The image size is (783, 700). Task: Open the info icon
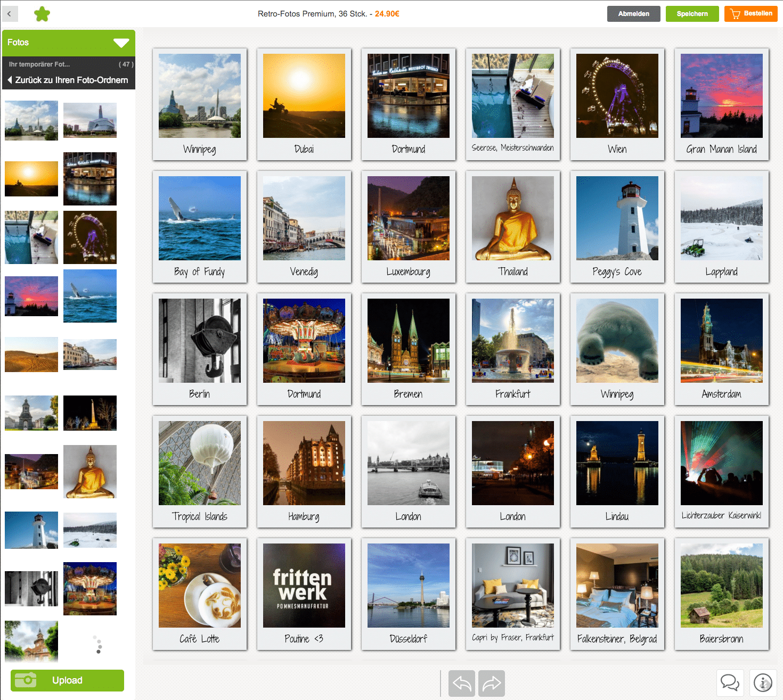[x=763, y=682]
